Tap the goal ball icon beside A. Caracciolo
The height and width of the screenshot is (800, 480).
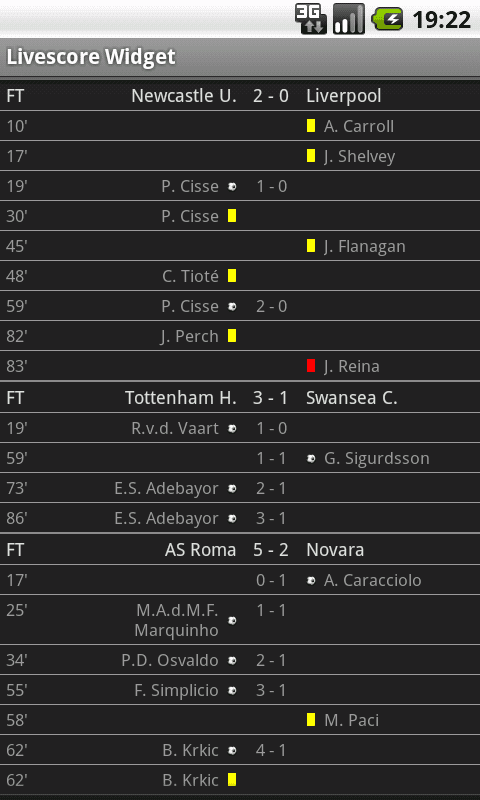click(x=311, y=581)
